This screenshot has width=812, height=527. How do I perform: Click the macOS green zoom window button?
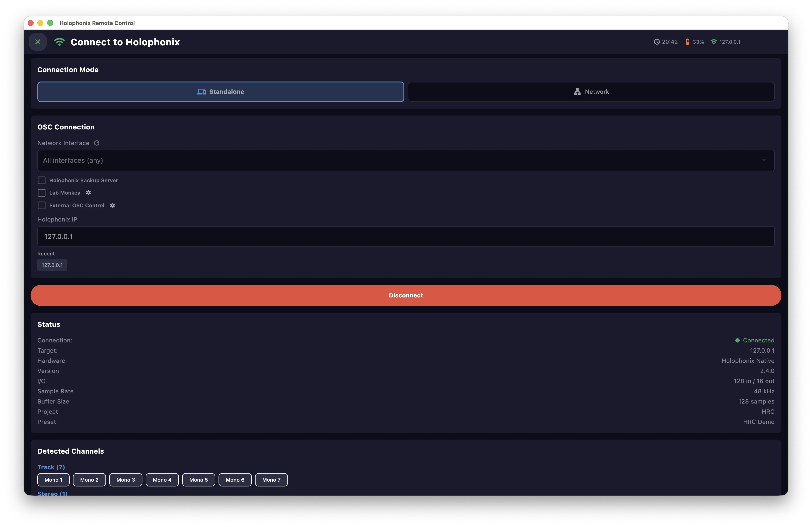50,23
